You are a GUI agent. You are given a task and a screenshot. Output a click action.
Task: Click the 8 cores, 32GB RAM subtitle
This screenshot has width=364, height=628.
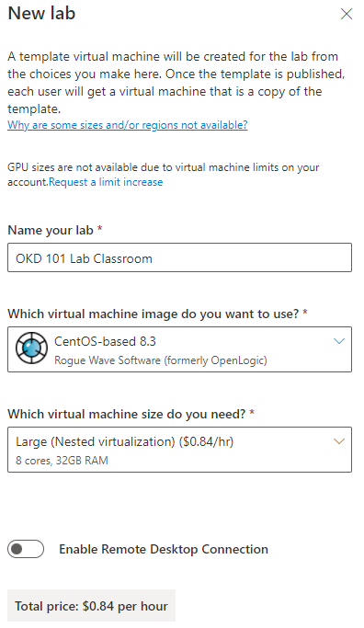pyautogui.click(x=63, y=461)
